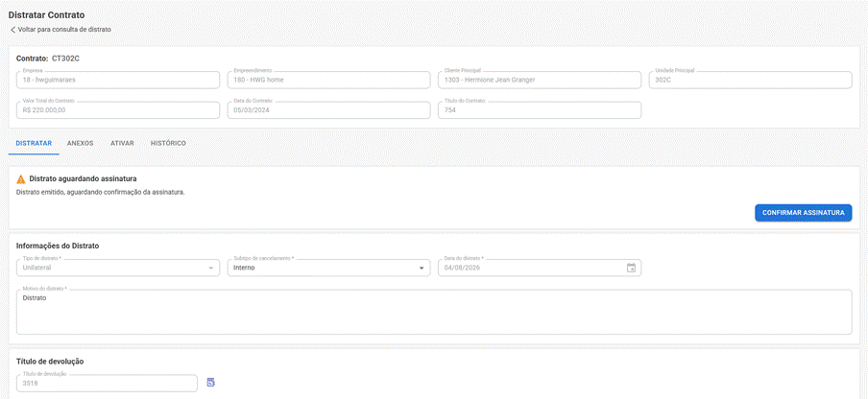This screenshot has height=399, width=868.
Task: Click the Valor Total do Contrato field
Action: pyautogui.click(x=118, y=110)
